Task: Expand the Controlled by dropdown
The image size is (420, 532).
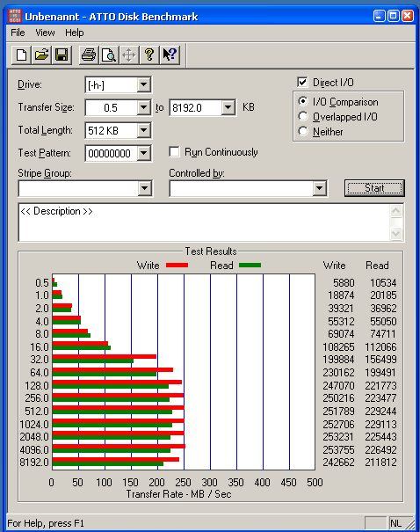Action: point(319,188)
